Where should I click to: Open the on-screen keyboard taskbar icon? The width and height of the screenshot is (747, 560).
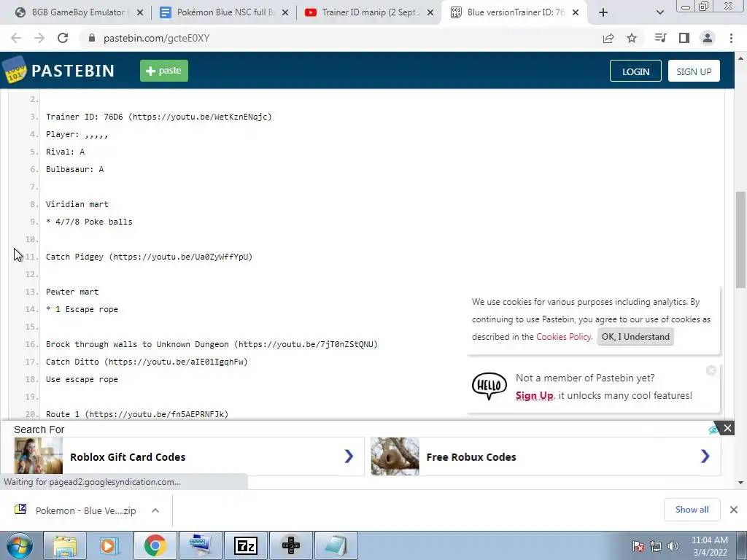point(200,545)
